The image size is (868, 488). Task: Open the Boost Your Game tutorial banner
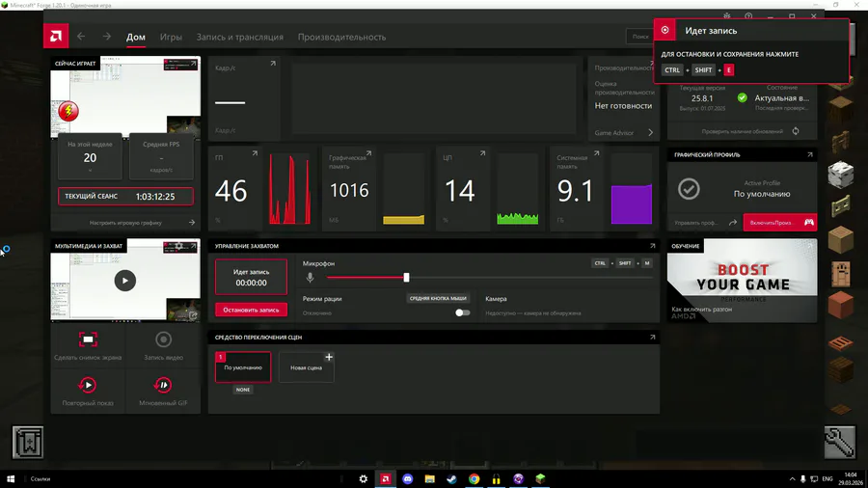pos(742,281)
